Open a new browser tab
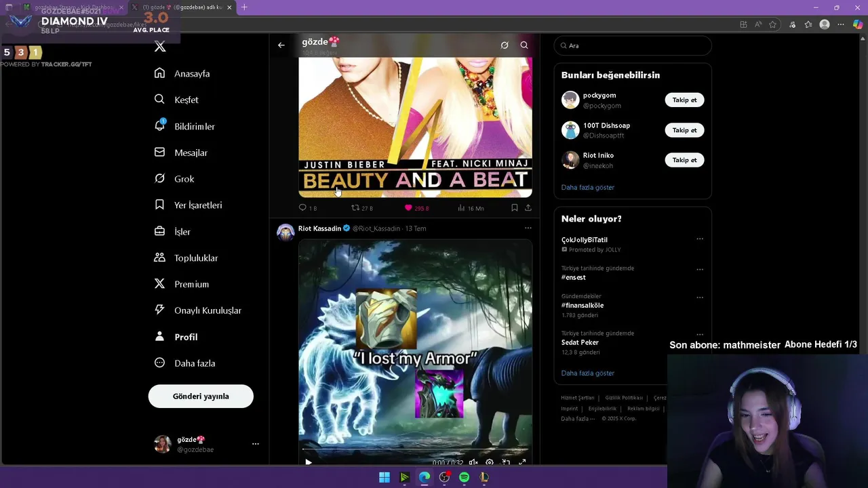Screen dimensions: 868x488 244,7
